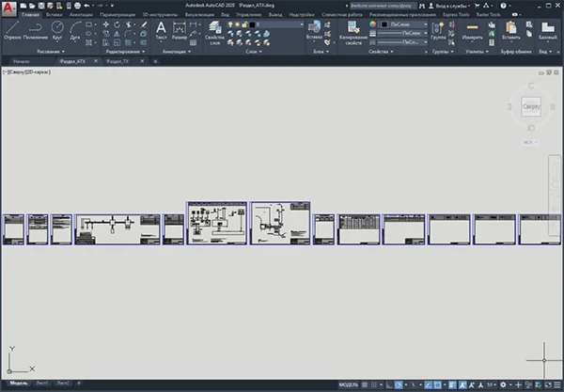Click the Группа (Group) tool
This screenshot has height=392, width=564.
coord(438,30)
